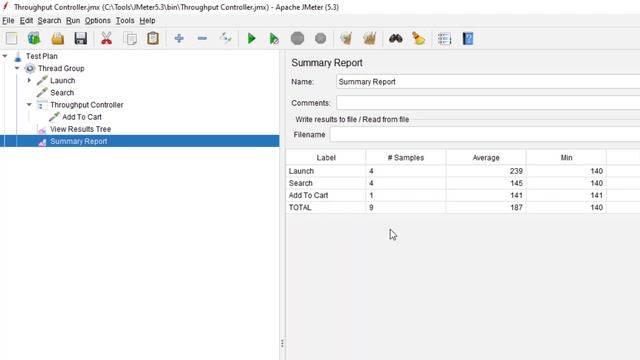Collapse the Test Plan tree node
Viewport: 640px width, 360px height.
coord(5,56)
